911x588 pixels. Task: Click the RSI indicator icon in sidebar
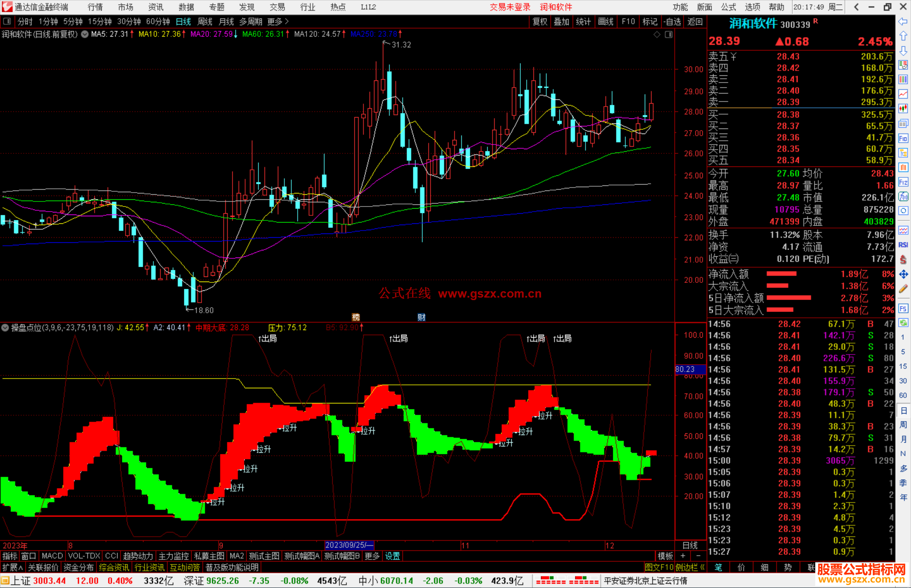click(x=903, y=245)
